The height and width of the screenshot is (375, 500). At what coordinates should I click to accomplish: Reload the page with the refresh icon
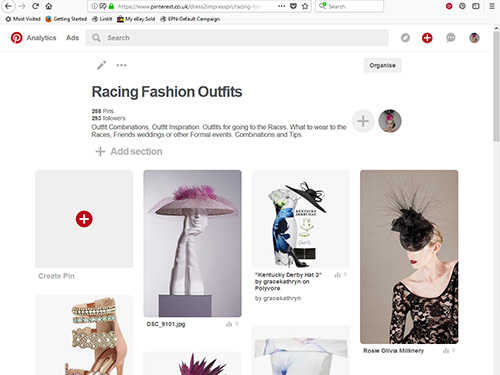click(35, 6)
